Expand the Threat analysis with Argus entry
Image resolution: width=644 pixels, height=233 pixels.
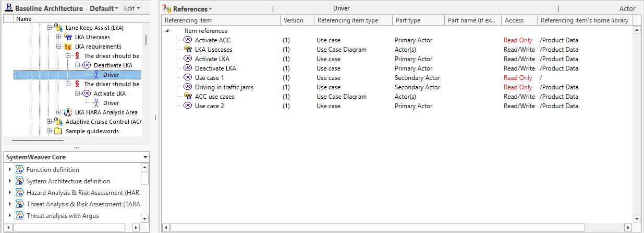pyautogui.click(x=9, y=216)
